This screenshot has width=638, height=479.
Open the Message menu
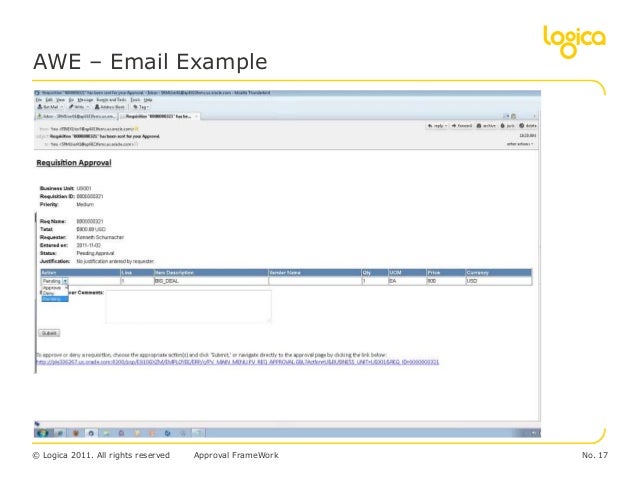85,100
